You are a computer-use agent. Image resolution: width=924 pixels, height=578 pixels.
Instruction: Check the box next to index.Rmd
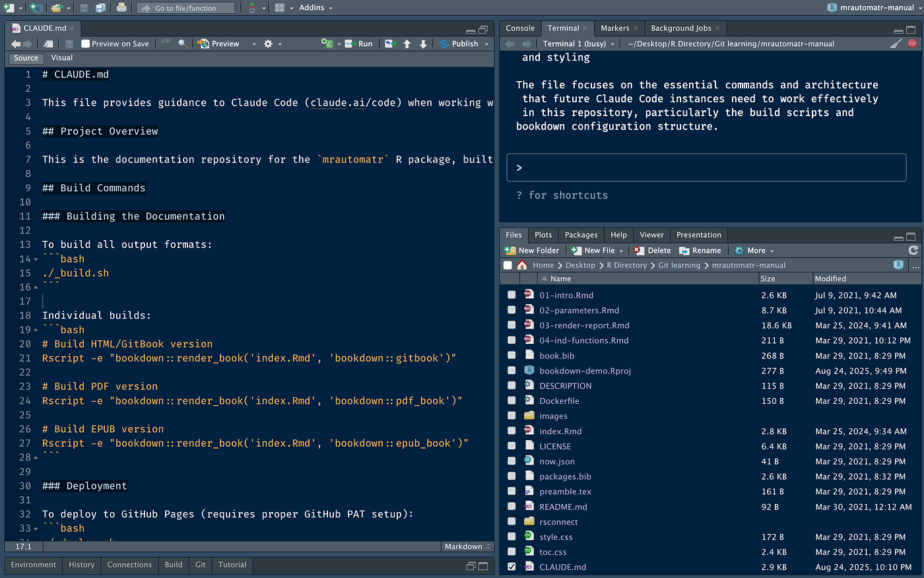(x=511, y=432)
